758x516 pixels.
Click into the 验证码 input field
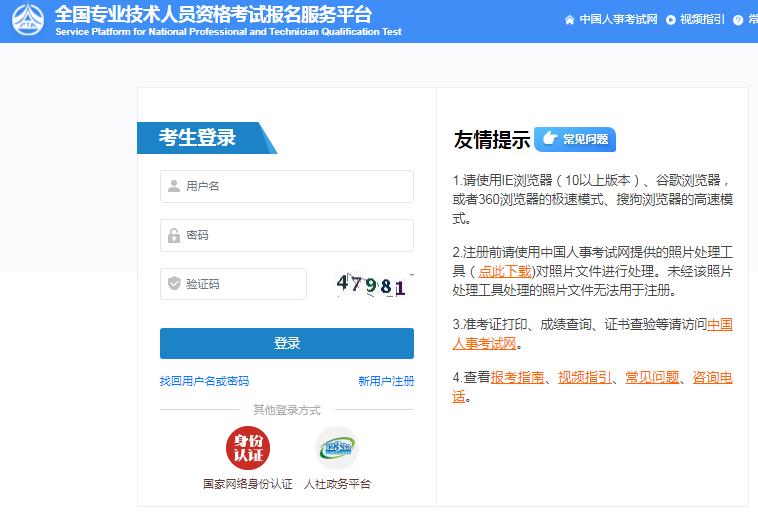pos(243,284)
